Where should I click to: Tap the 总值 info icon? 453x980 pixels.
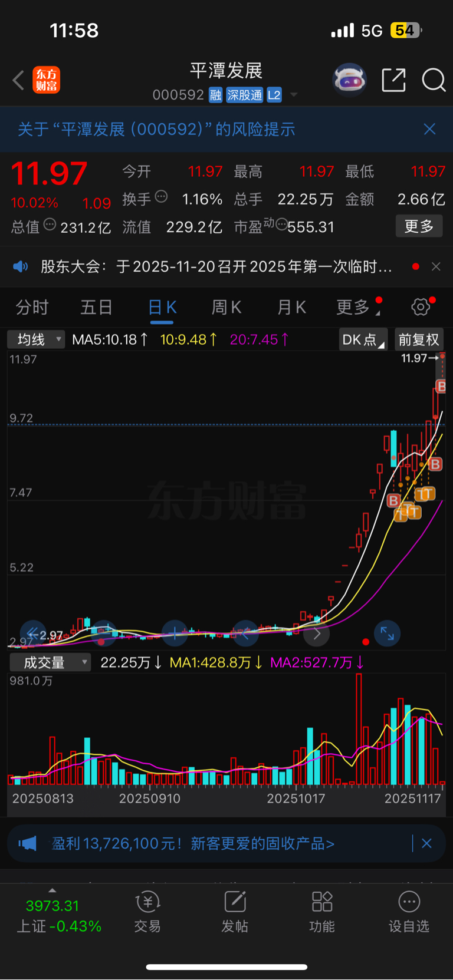pos(50,225)
